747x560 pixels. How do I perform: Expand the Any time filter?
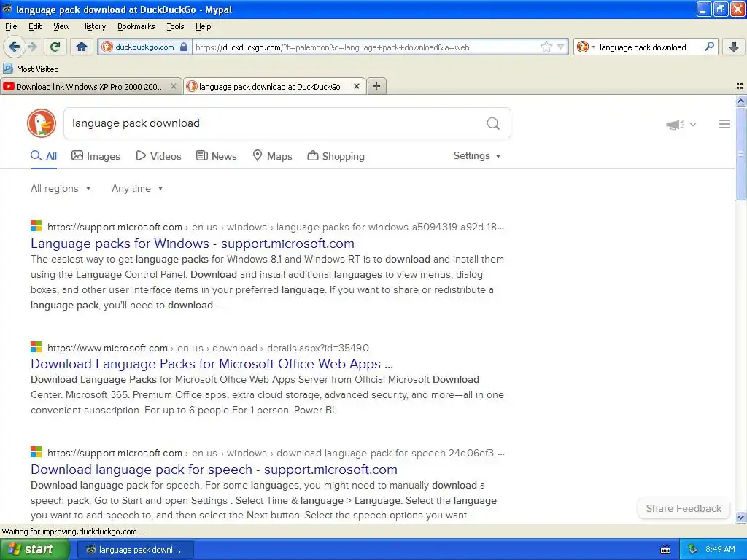click(137, 189)
